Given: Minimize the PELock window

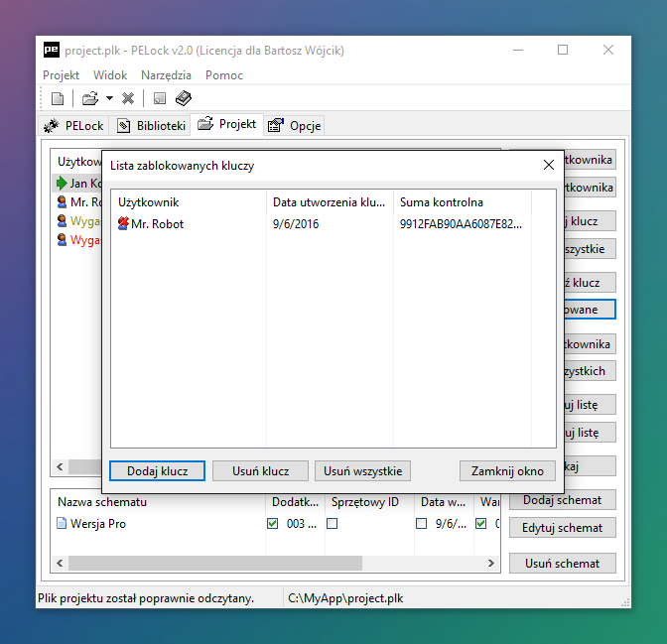Looking at the screenshot, I should (518, 50).
